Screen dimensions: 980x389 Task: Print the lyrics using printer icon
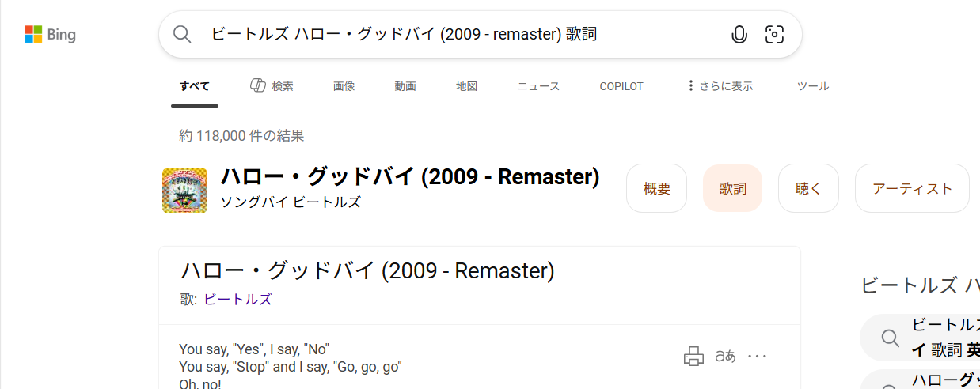point(693,357)
